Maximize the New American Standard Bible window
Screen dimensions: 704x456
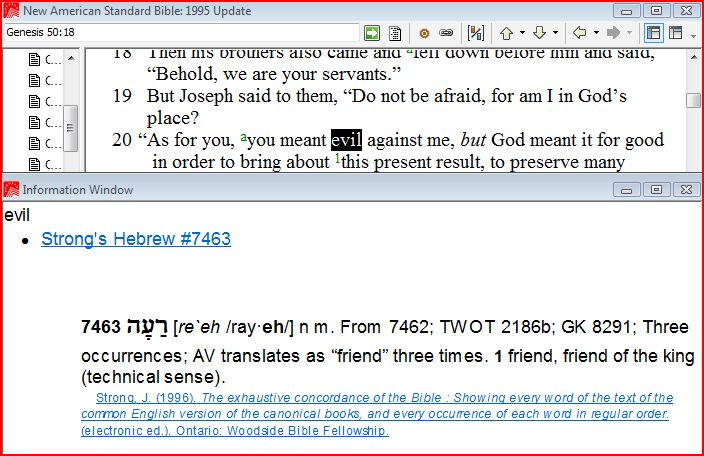[x=656, y=11]
